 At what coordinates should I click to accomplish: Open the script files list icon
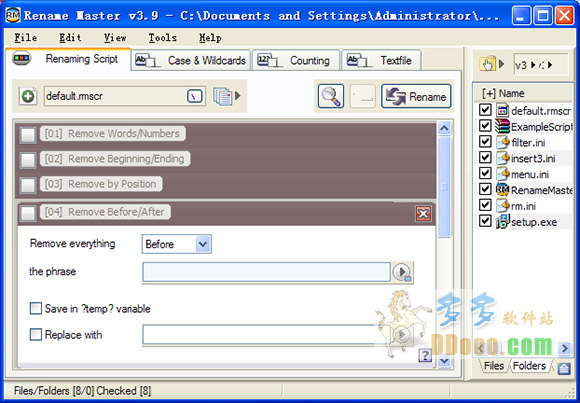pos(222,96)
